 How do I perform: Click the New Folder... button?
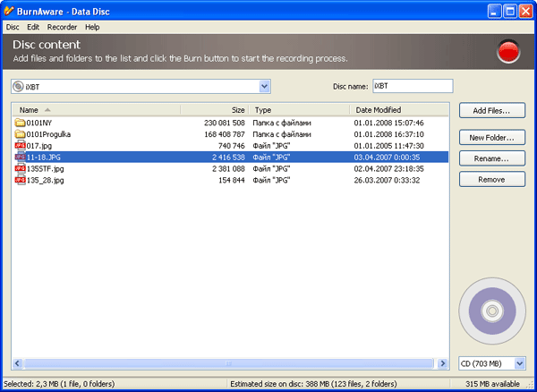click(x=491, y=138)
